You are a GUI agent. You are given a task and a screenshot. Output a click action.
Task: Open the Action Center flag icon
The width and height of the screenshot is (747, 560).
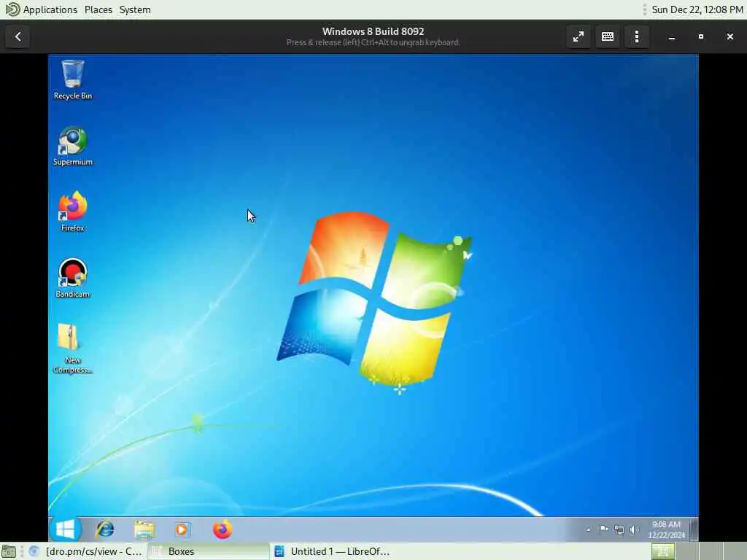pos(603,529)
